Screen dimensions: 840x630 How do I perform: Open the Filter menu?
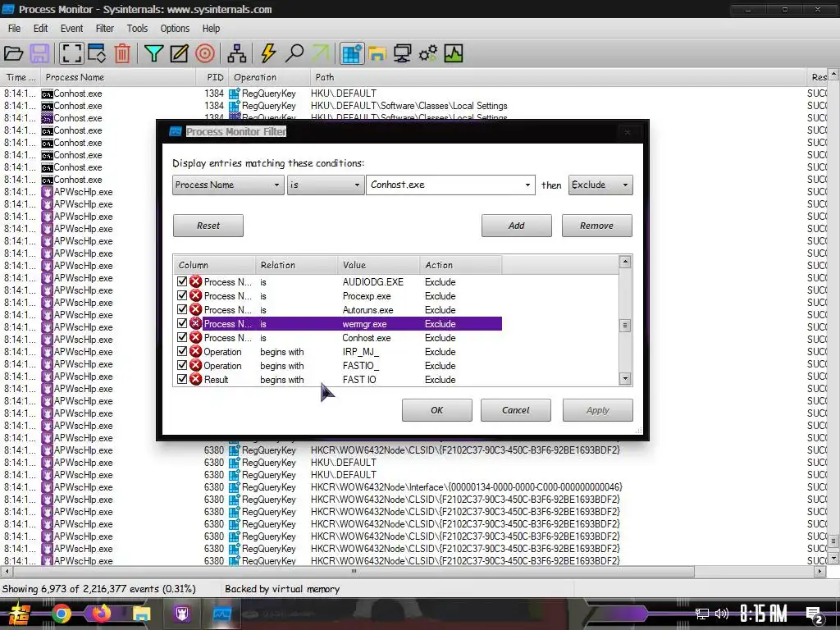[105, 29]
